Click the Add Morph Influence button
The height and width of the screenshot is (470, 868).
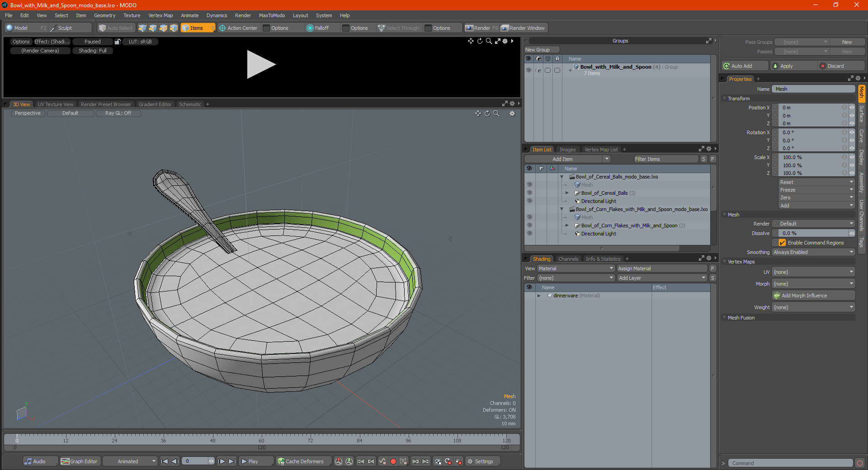click(x=813, y=296)
